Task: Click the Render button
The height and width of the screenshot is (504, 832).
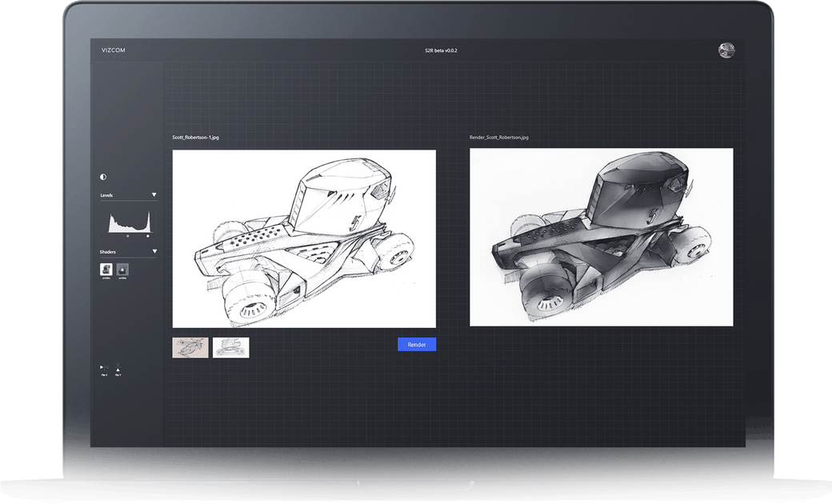Action: pos(417,343)
